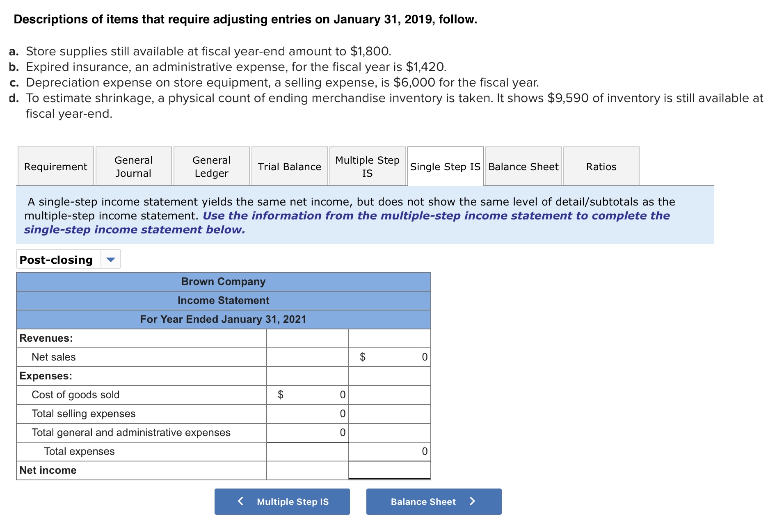Click For Year Ended January 31, 2021 header
Viewport: 768px width, 532px height.
[224, 320]
